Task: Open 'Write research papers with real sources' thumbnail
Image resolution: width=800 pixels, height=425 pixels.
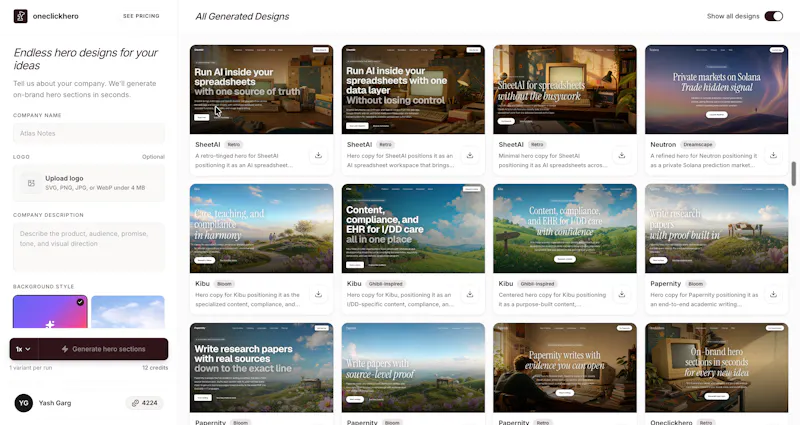Action: click(x=261, y=367)
